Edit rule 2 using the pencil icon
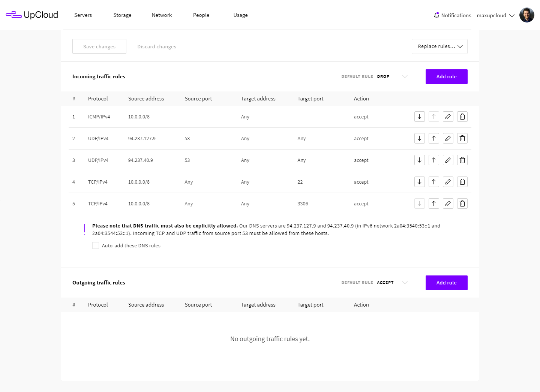Viewport: 540px width, 392px height. click(x=448, y=138)
